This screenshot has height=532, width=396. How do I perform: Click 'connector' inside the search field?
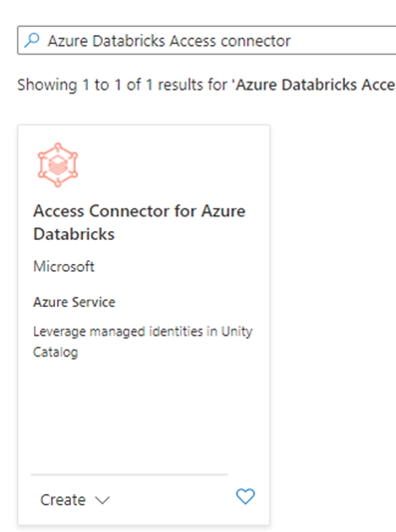coord(255,42)
